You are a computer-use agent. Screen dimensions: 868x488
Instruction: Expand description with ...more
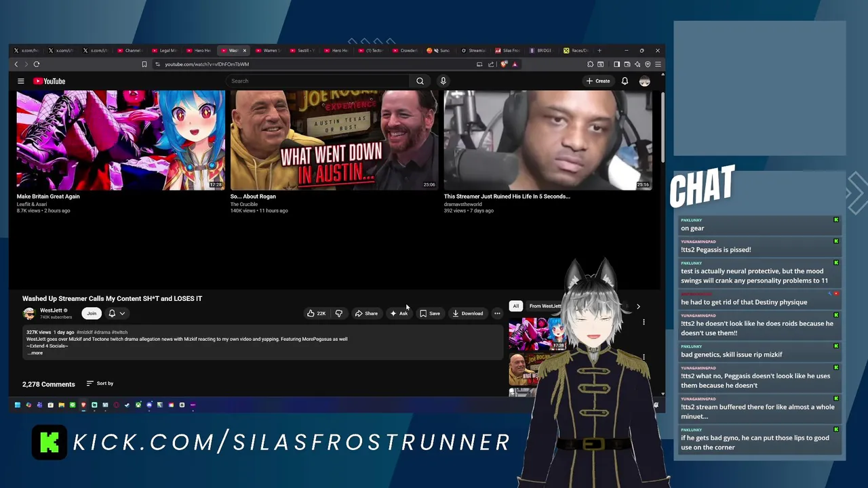(x=35, y=353)
